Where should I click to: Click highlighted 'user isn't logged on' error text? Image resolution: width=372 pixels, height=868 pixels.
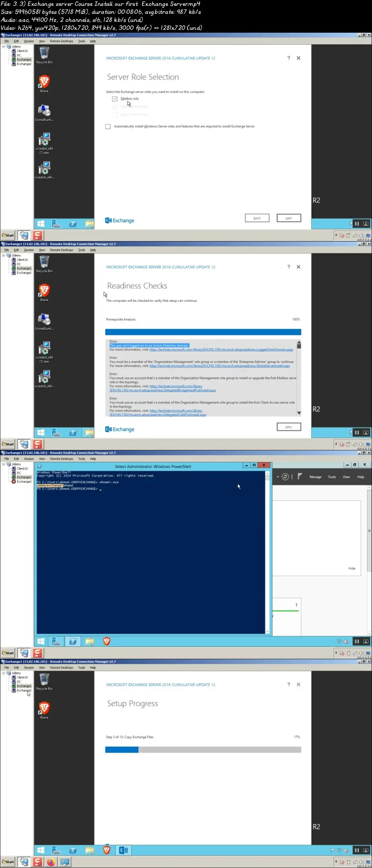click(149, 346)
